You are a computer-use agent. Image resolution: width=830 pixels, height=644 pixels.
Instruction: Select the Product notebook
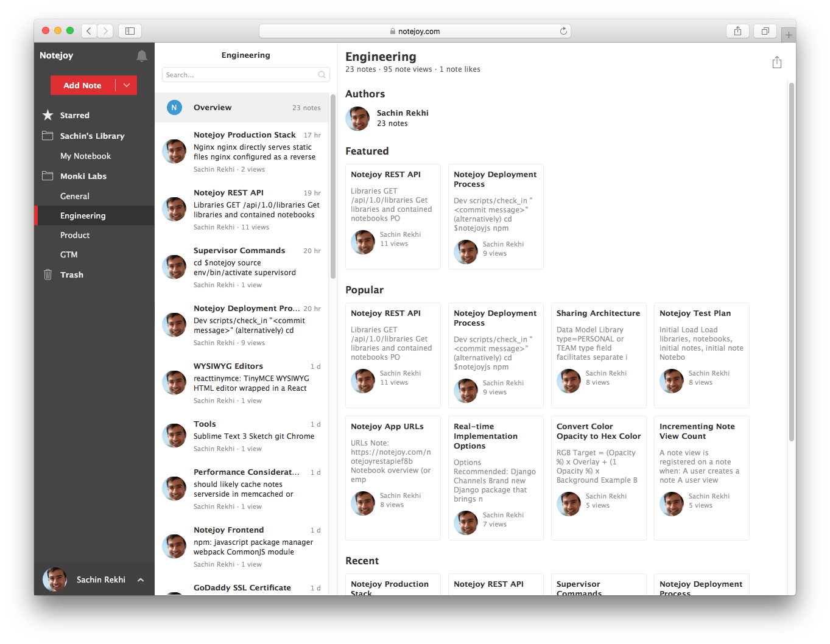pyautogui.click(x=75, y=235)
